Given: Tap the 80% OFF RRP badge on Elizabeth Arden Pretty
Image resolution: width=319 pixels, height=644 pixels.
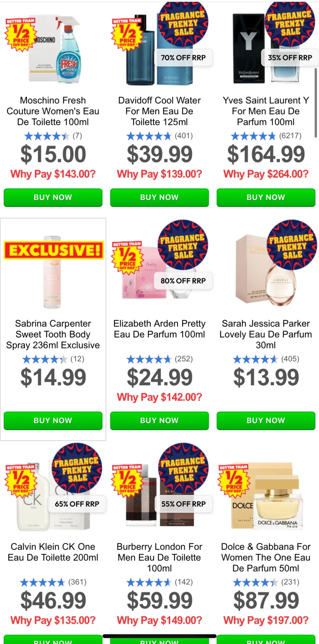Looking at the screenshot, I should (183, 281).
